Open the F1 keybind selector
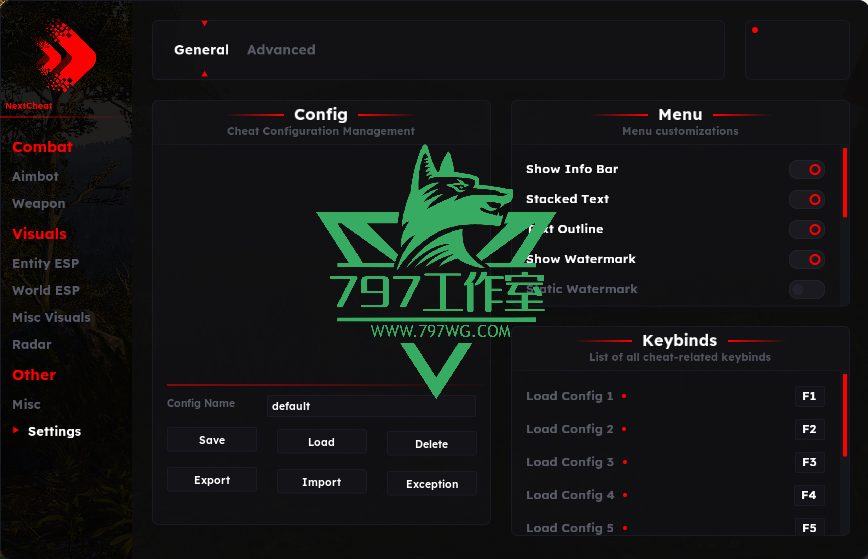868x559 pixels. click(x=809, y=396)
